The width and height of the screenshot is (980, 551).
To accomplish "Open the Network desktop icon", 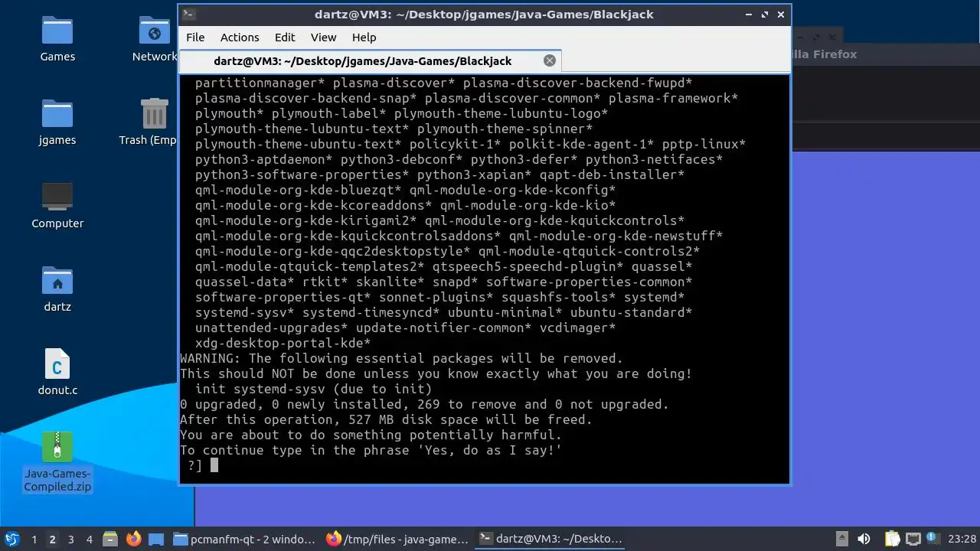I will coord(155,39).
